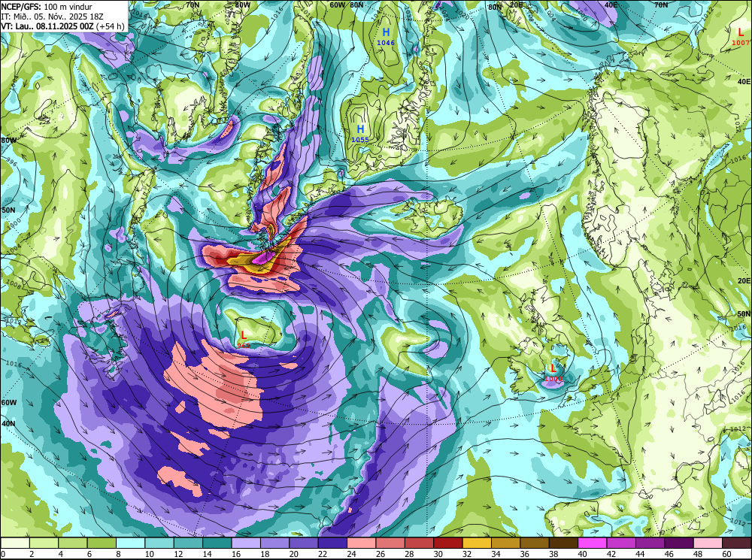Click the H 1046 high-pressure marker
This screenshot has height=560, width=752.
pos(386,36)
